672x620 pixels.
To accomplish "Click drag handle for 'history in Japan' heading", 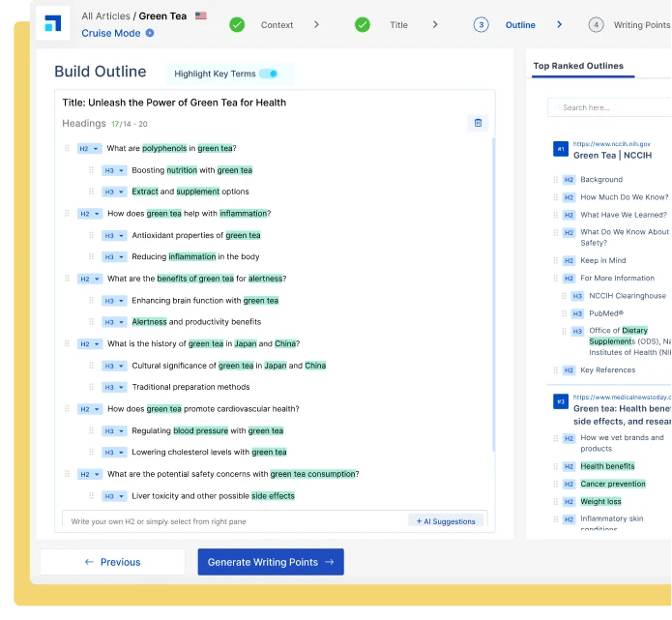I will pyautogui.click(x=67, y=343).
